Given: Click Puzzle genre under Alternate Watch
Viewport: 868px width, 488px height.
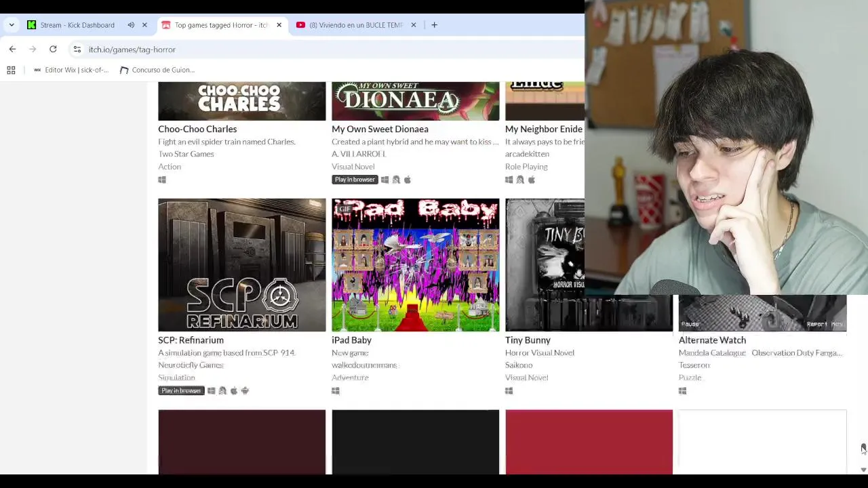Looking at the screenshot, I should 690,378.
